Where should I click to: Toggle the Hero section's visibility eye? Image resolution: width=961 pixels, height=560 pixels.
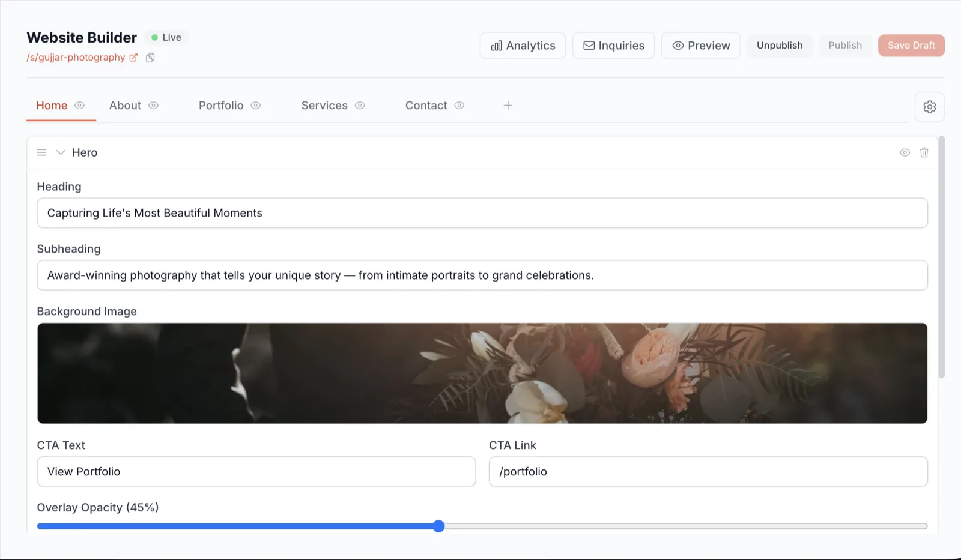905,152
